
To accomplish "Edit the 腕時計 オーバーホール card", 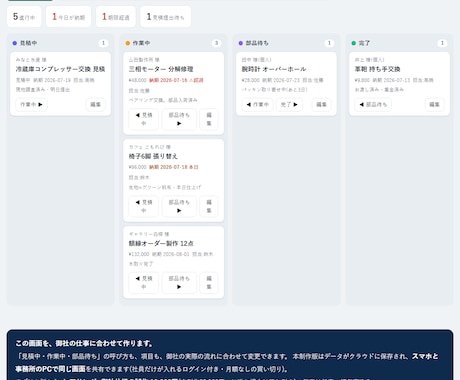I will point(321,104).
